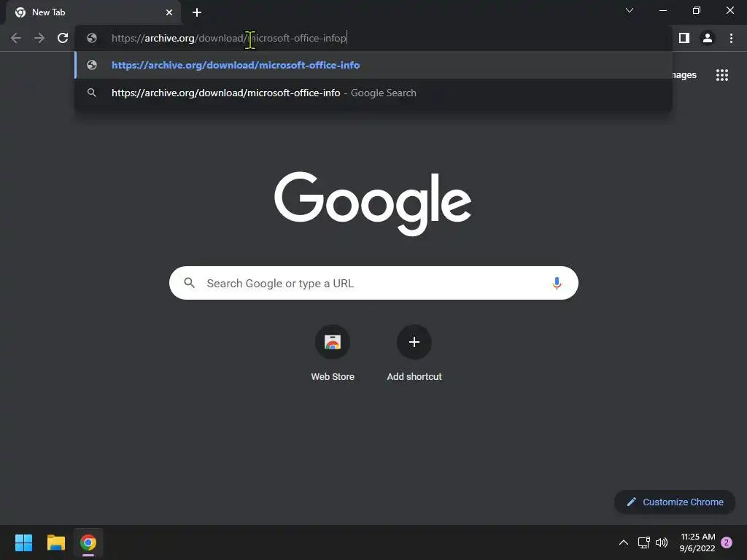Open the volume speaker icon
Screen dimensions: 747x560
click(662, 542)
